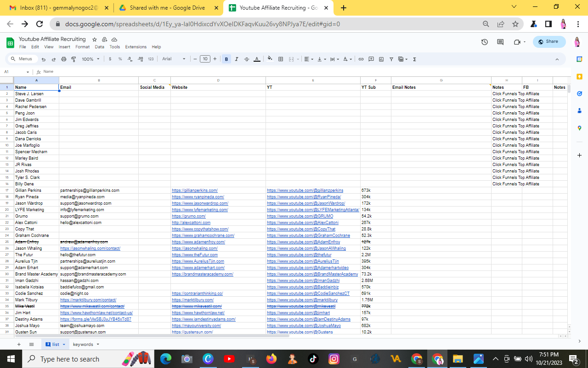
Task: Expand text wrapping options
Action: click(x=334, y=59)
